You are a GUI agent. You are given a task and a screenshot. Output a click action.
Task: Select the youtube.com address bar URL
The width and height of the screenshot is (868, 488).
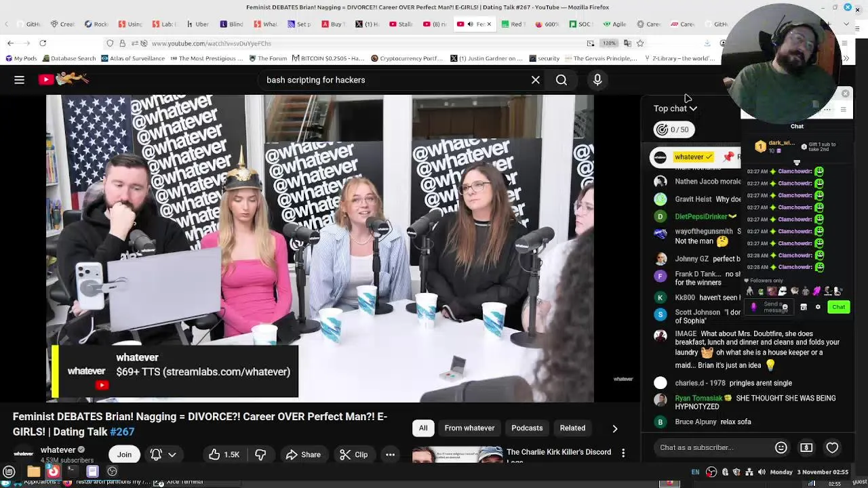point(211,43)
